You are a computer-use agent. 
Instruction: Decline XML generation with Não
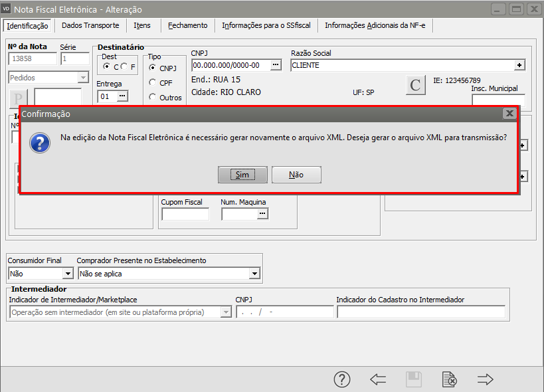point(296,175)
